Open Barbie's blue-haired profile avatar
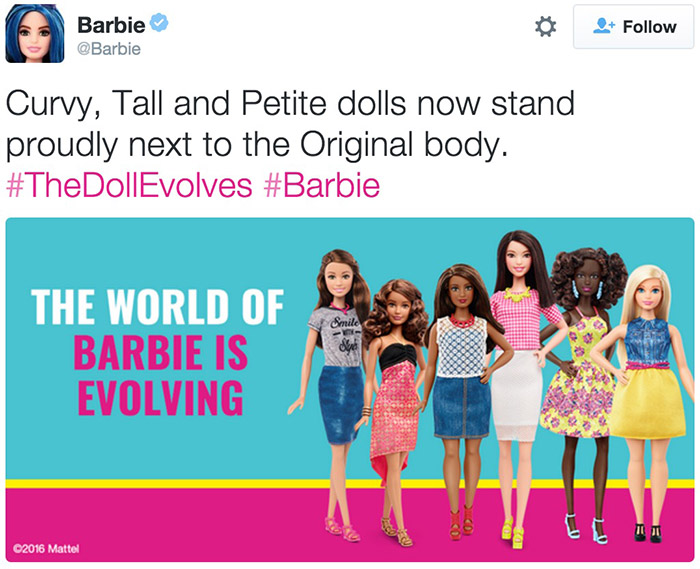Viewport: 700px width, 569px height. pos(35,33)
